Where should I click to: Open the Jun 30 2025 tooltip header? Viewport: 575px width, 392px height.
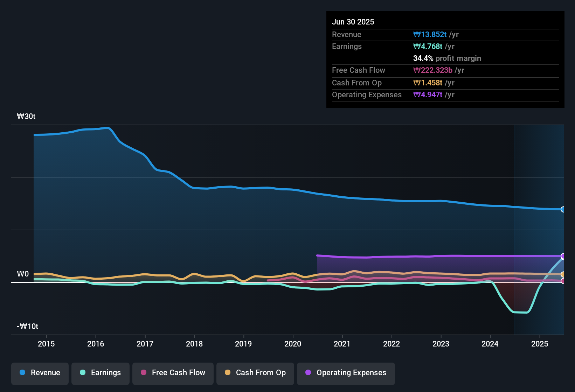353,22
